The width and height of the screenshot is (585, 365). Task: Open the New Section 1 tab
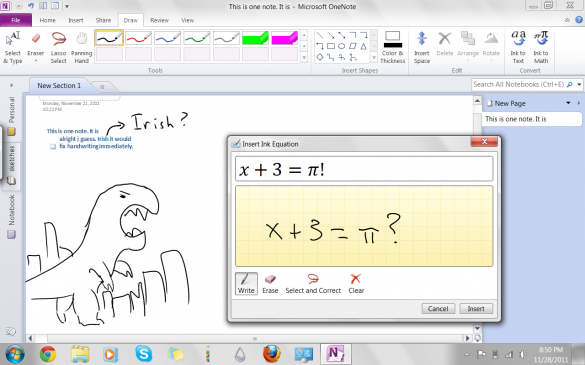[59, 86]
